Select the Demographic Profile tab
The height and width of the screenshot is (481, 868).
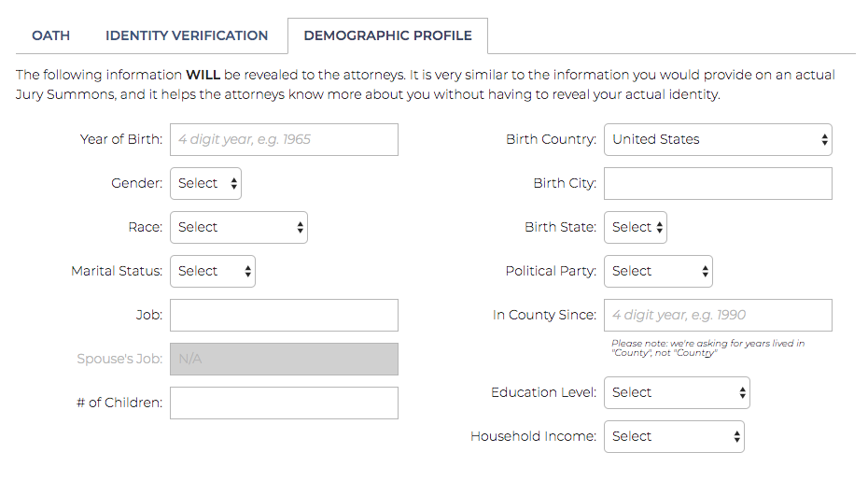pos(387,35)
